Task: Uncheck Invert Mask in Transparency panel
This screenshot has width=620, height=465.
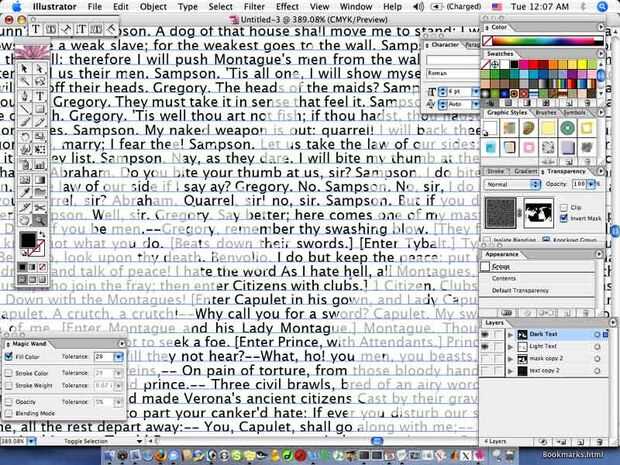Action: tap(564, 218)
